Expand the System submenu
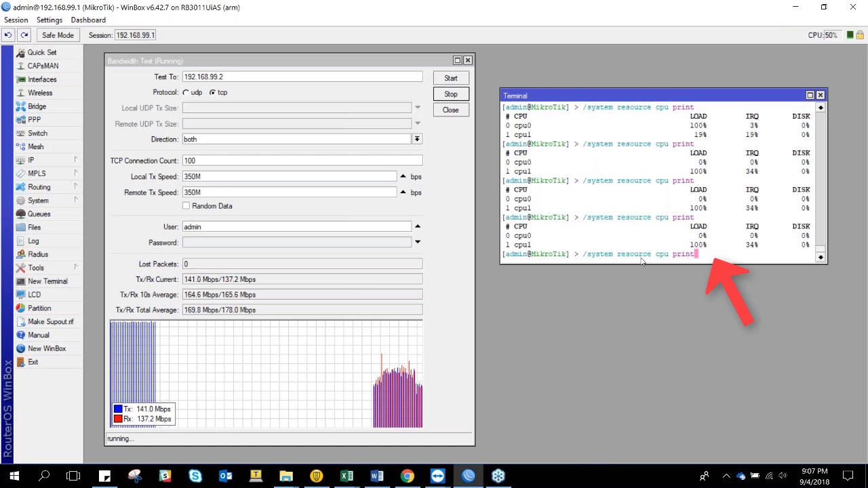This screenshot has height=488, width=868. pyautogui.click(x=76, y=201)
